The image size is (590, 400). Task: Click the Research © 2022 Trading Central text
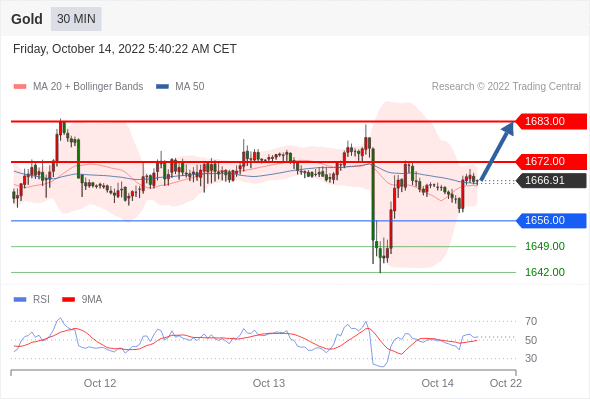506,87
